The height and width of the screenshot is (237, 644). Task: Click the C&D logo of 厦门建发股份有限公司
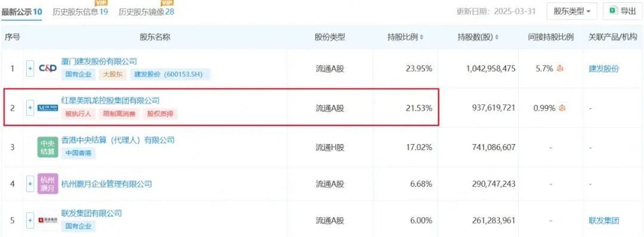(x=48, y=68)
